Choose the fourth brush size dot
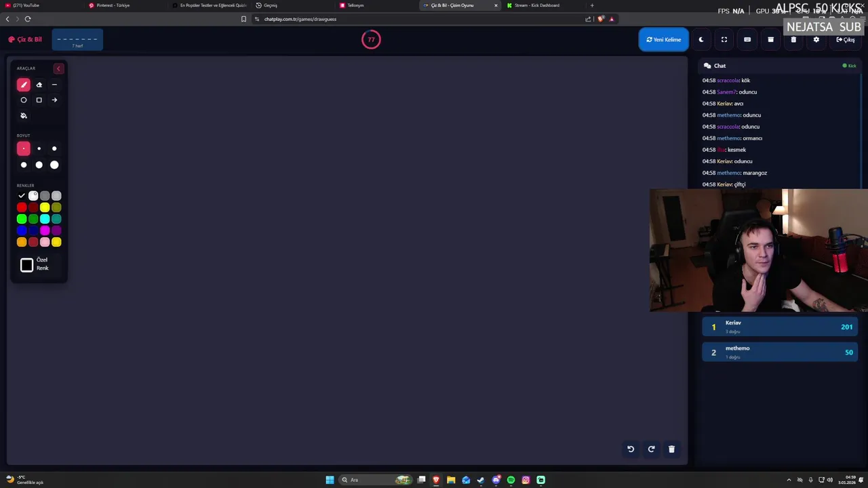Image resolution: width=868 pixels, height=488 pixels. (x=24, y=165)
